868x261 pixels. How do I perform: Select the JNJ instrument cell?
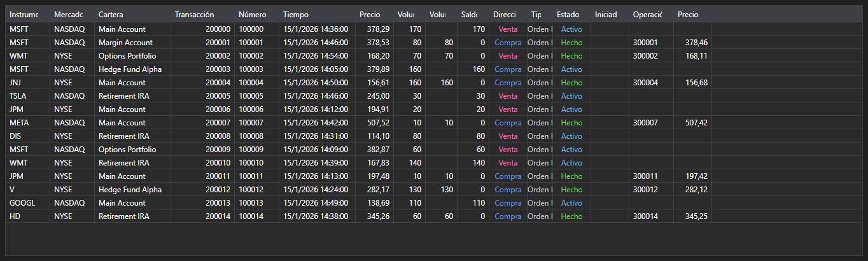[x=27, y=83]
